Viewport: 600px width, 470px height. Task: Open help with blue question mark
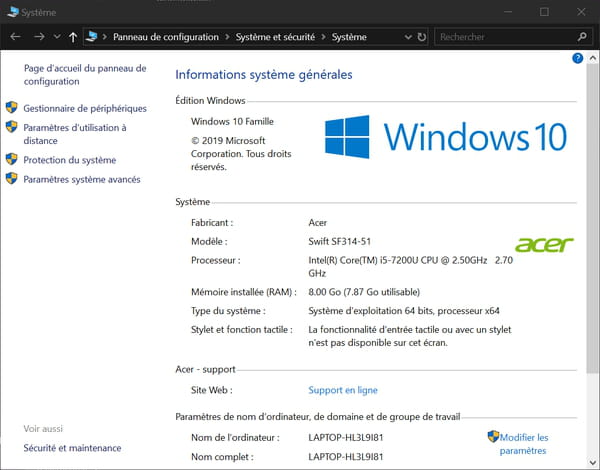click(577, 58)
